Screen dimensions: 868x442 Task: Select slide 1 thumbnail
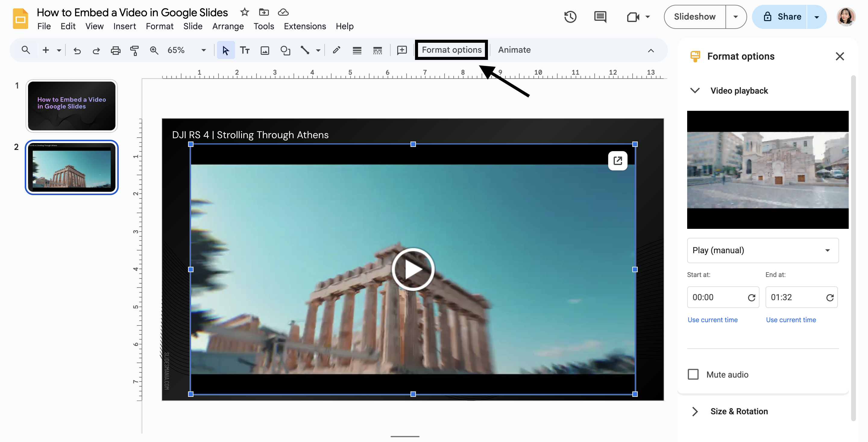[x=72, y=106]
